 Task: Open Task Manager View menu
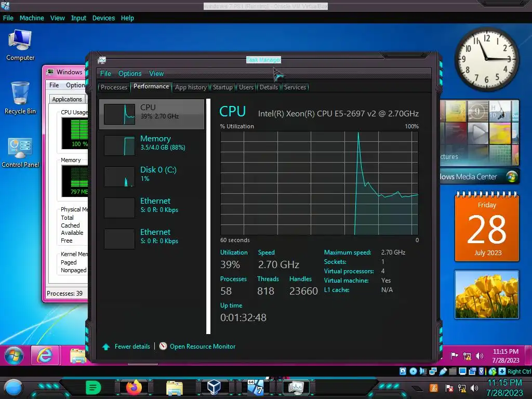point(156,73)
